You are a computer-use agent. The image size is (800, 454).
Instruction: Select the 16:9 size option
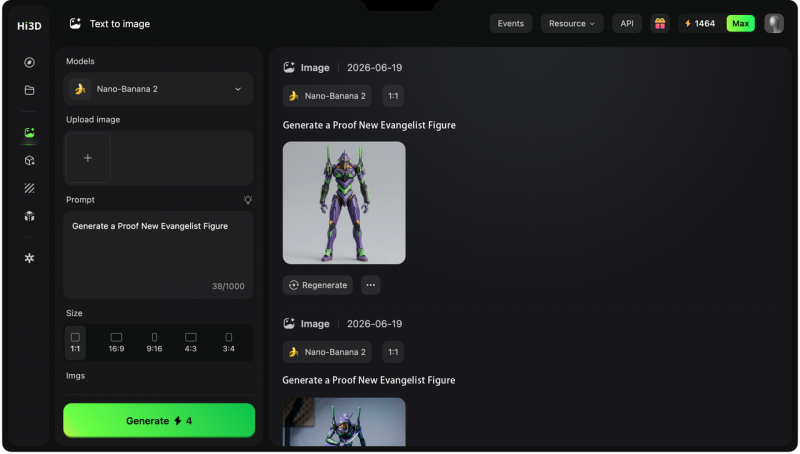coord(116,342)
